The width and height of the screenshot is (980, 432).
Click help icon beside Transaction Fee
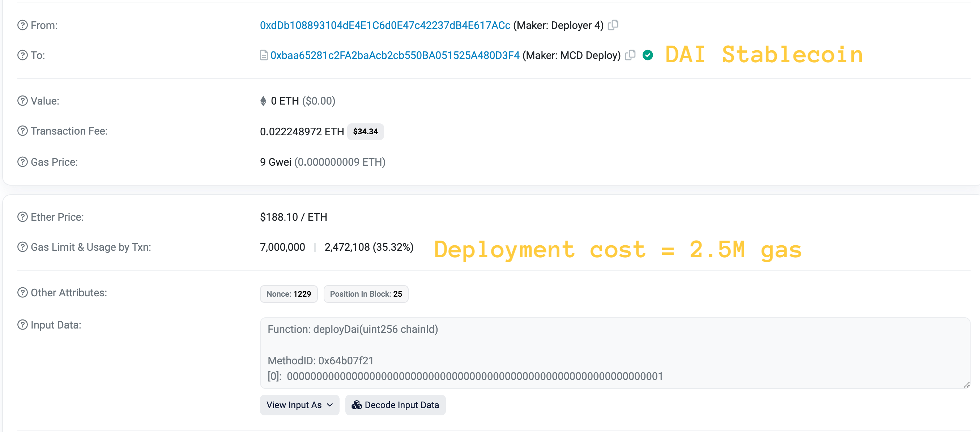coord(22,131)
